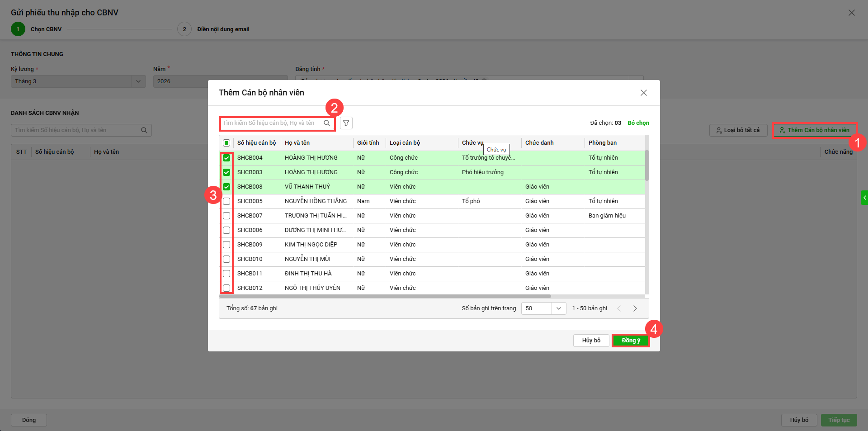The width and height of the screenshot is (868, 431).
Task: Click the search magnifier in dialog
Action: (x=326, y=123)
